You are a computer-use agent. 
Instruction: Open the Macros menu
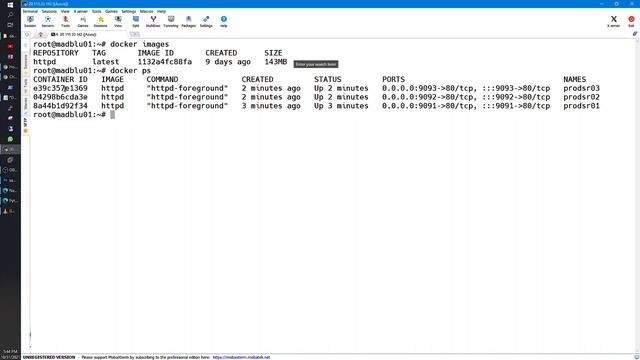click(147, 11)
